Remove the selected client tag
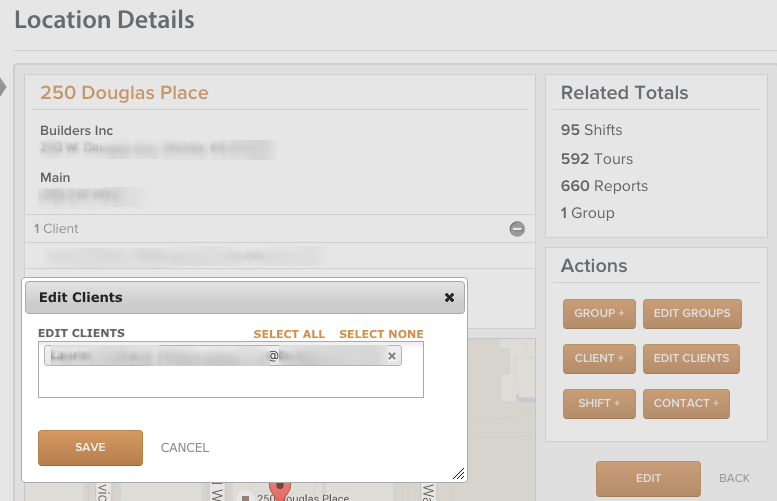 pyautogui.click(x=392, y=356)
